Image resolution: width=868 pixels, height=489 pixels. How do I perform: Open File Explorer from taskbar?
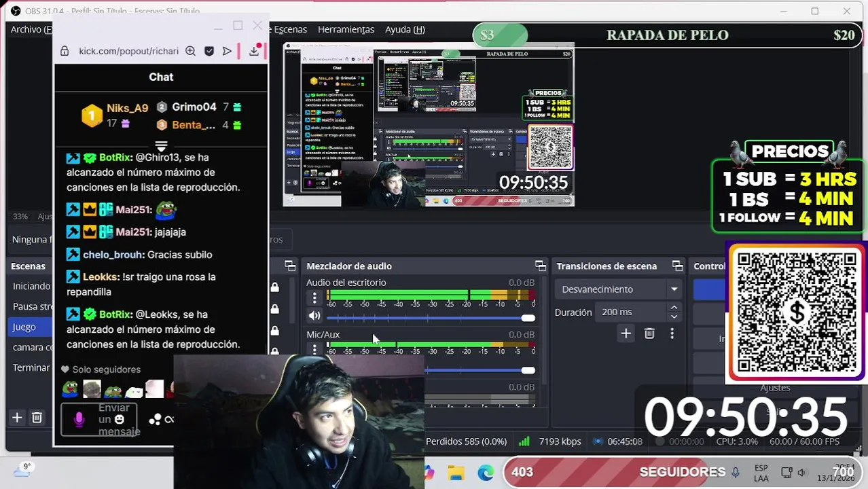[456, 473]
